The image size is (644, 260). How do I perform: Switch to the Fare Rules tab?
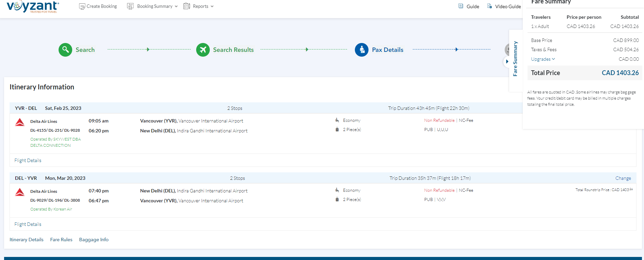(x=61, y=240)
